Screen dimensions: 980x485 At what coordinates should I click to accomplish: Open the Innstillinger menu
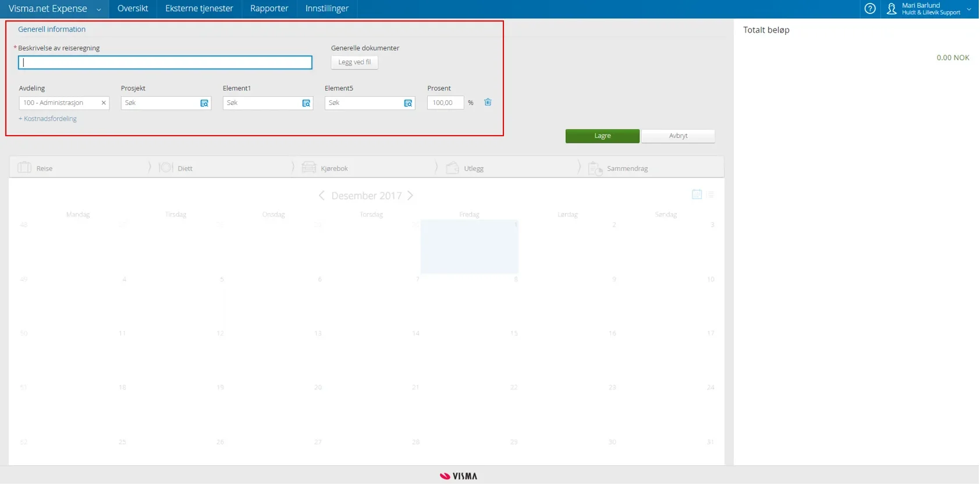[327, 9]
